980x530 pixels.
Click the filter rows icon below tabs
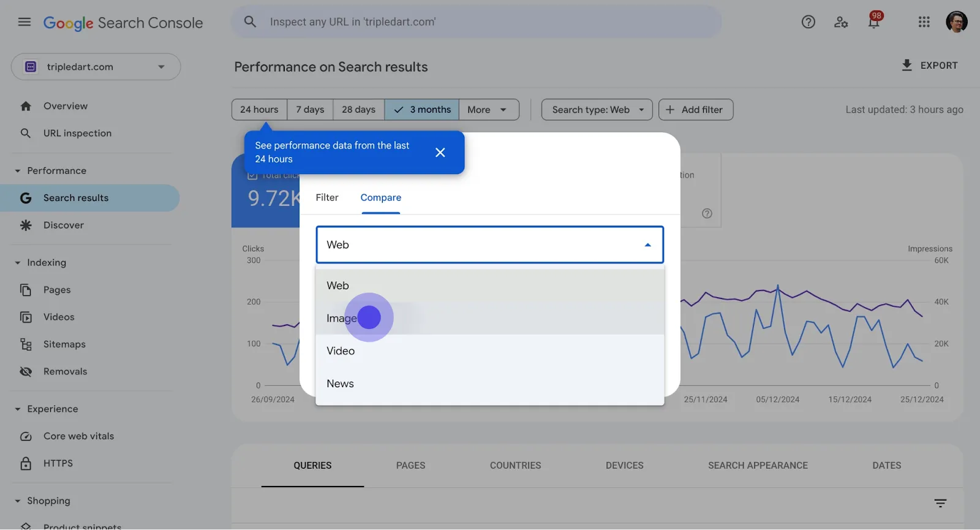(941, 503)
